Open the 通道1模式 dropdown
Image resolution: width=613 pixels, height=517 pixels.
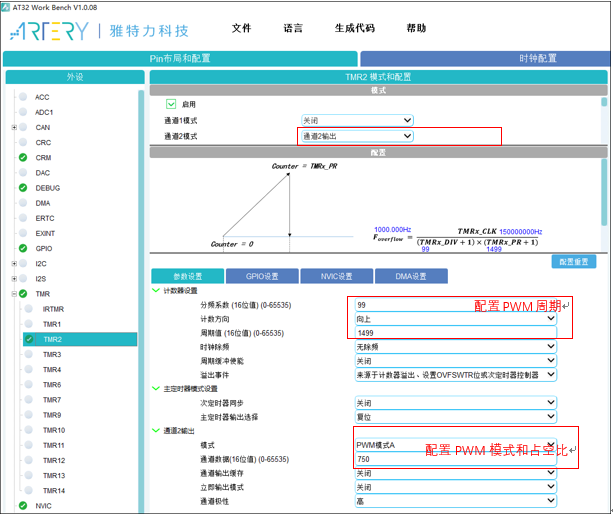tap(357, 120)
